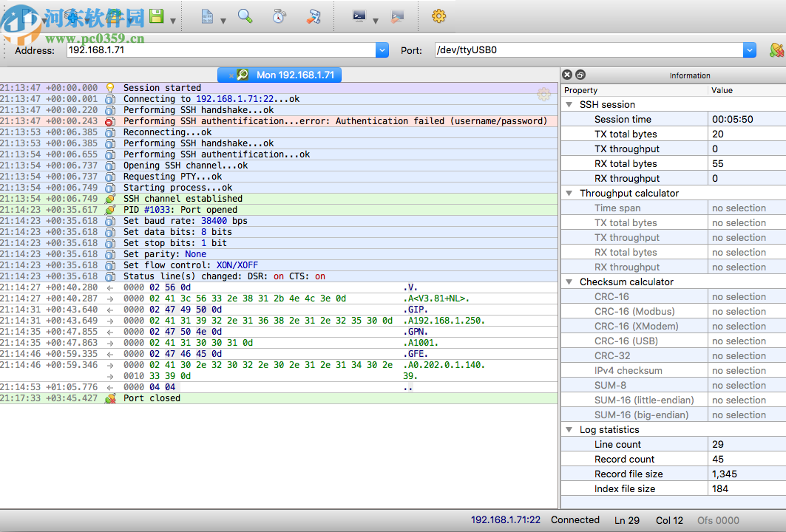The image size is (786, 532).
Task: Click the red error icon on authentication failed line
Action: click(110, 121)
